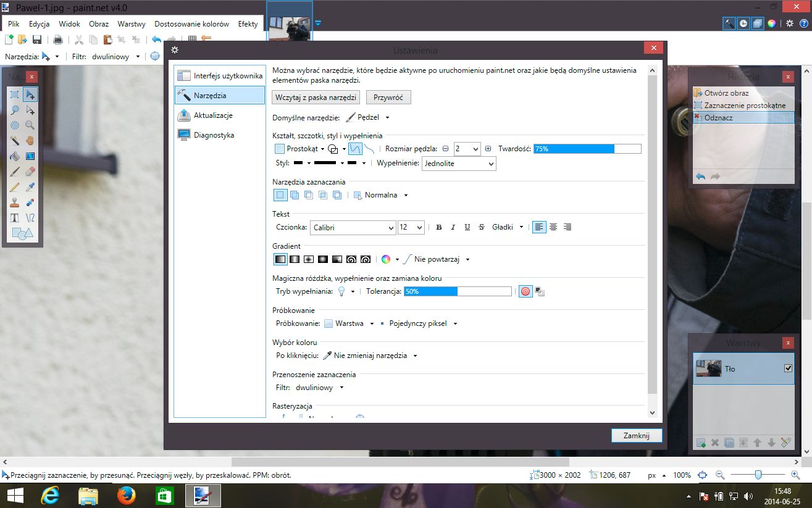
Task: Adjust the Twardość hardness slider
Action: (x=587, y=149)
